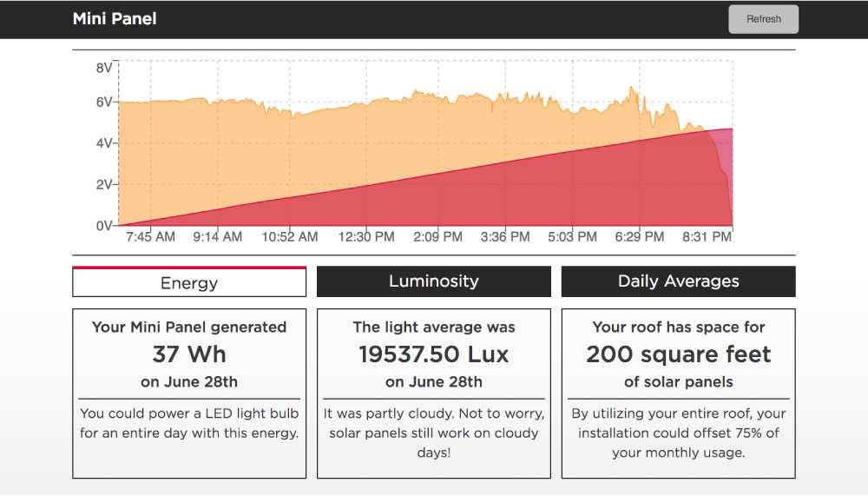The image size is (868, 496).
Task: Select the 12:30 PM time axis label
Action: click(366, 236)
